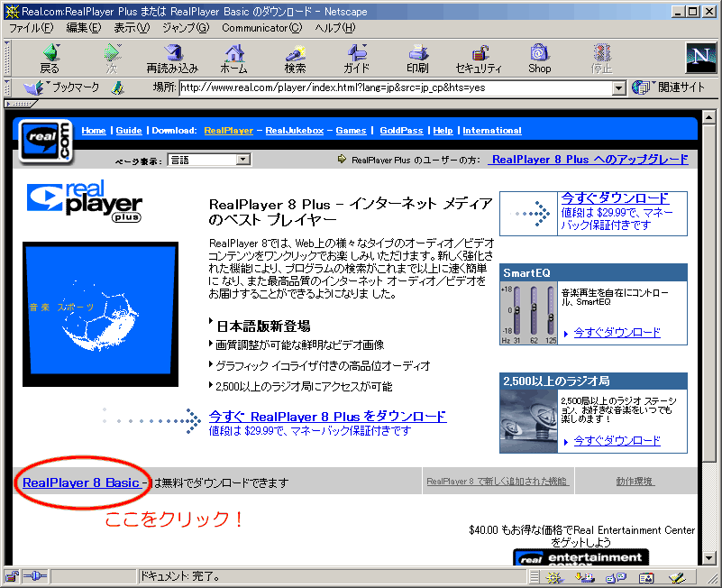Open Newsgroups from component bar icon

pyautogui.click(x=616, y=577)
